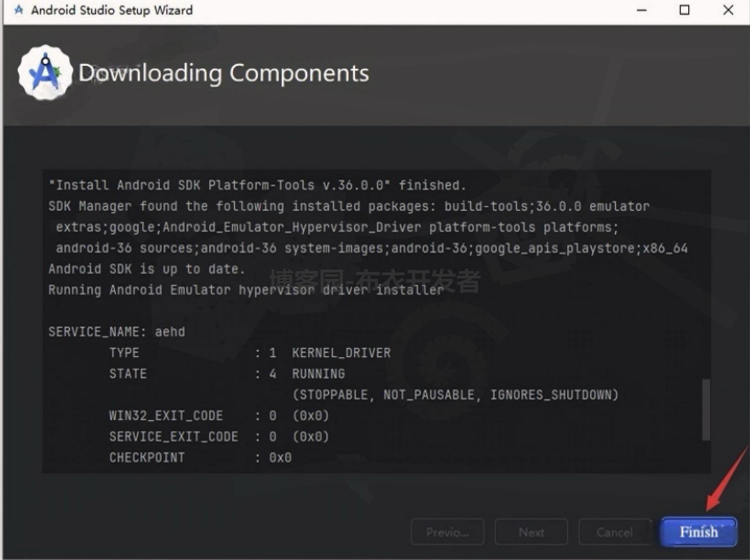Click the "KERNEL_DRIVER" value
Viewport: 750px width, 560px height.
coord(342,353)
